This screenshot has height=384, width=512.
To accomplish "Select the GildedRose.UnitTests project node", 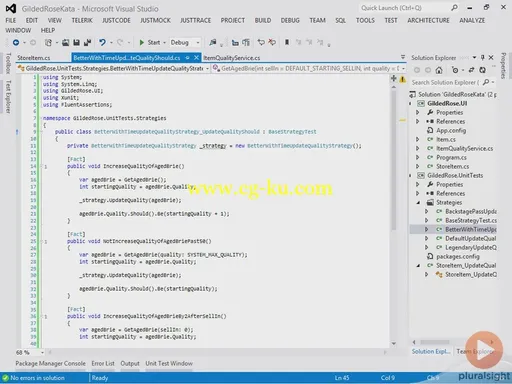I will click(x=455, y=175).
